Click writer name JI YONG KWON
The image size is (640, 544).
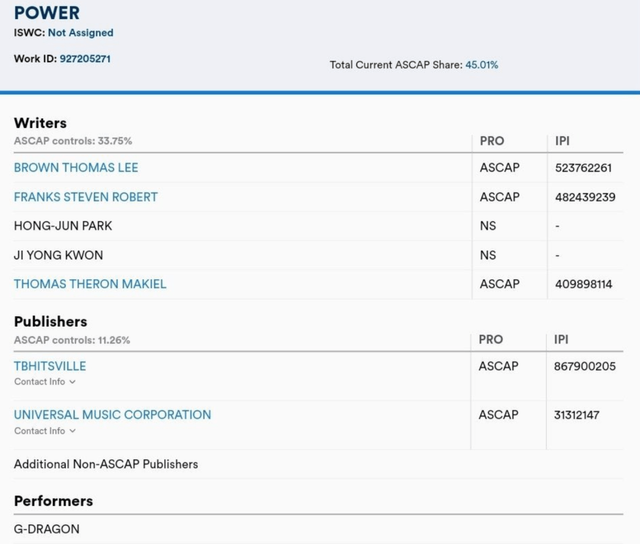click(x=58, y=255)
